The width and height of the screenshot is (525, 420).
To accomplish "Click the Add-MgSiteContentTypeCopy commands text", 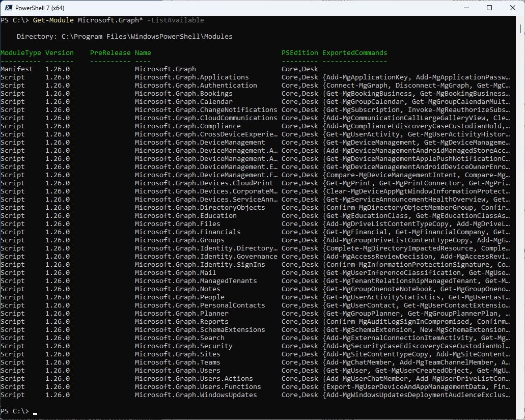I will coord(416,354).
